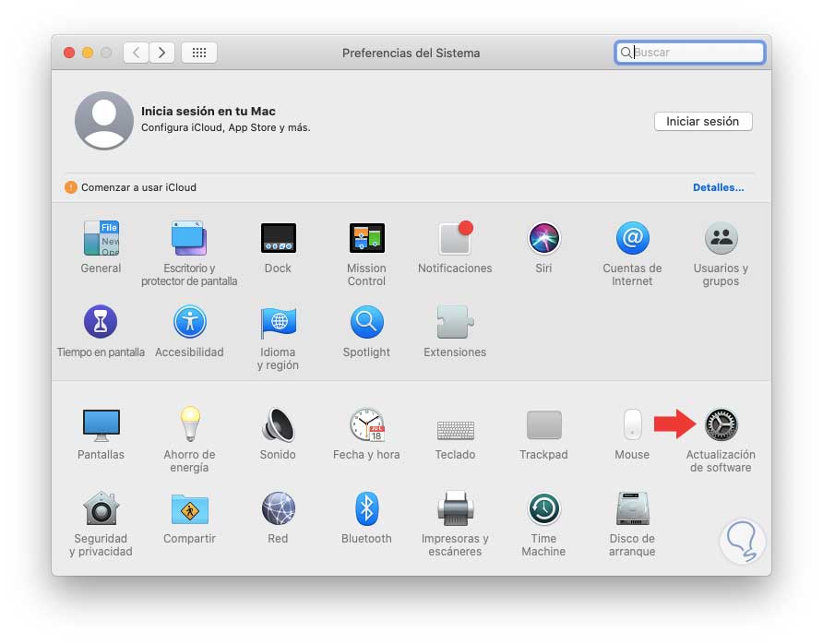The image size is (823, 644).
Task: Open Ahorro de energía pane
Action: (x=189, y=423)
